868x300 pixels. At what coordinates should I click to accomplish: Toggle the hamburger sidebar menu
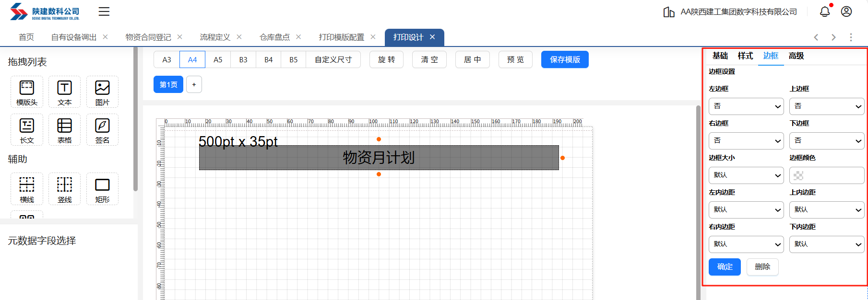tap(104, 12)
